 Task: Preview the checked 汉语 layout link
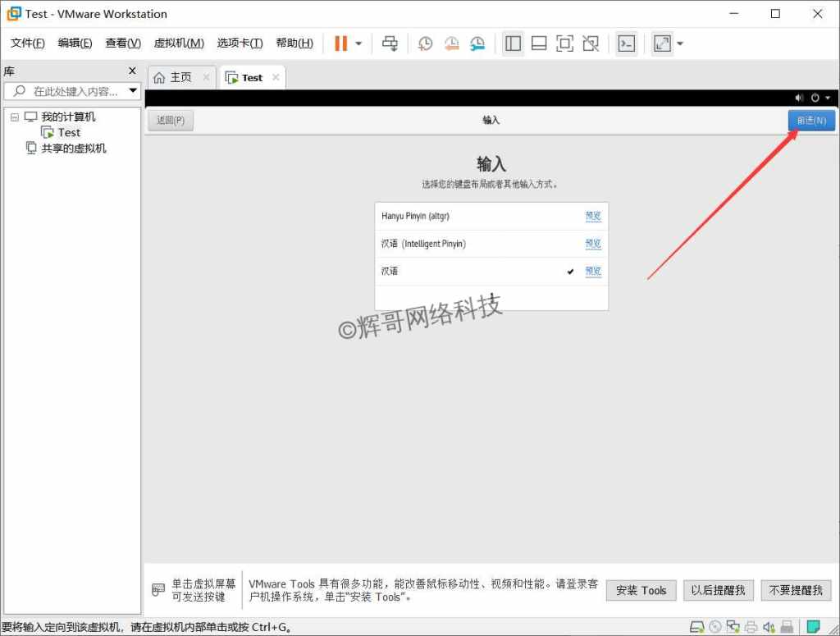(x=593, y=271)
